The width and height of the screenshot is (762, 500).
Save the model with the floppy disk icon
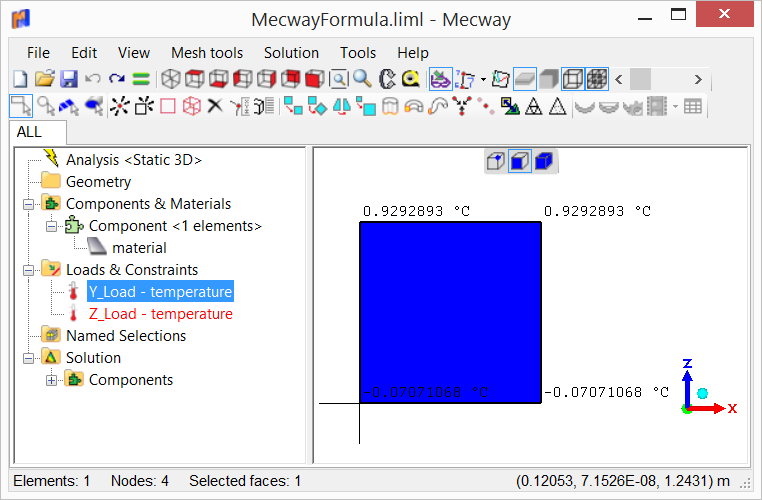click(69, 79)
